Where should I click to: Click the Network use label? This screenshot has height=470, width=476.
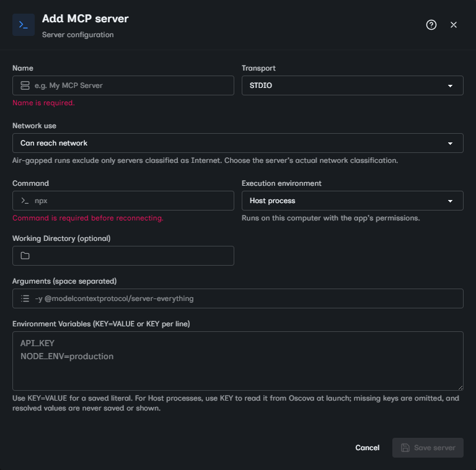34,126
